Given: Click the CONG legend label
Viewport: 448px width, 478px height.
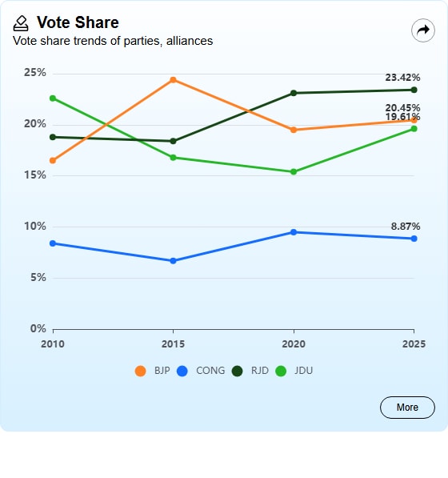Looking at the screenshot, I should point(210,371).
